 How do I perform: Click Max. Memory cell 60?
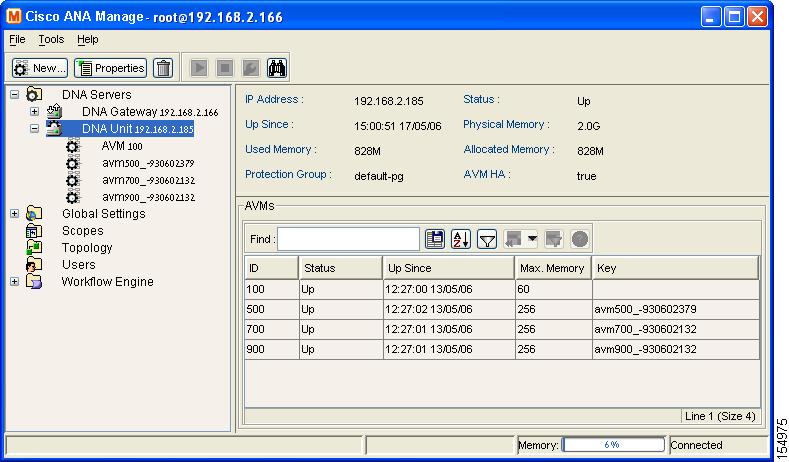554,289
